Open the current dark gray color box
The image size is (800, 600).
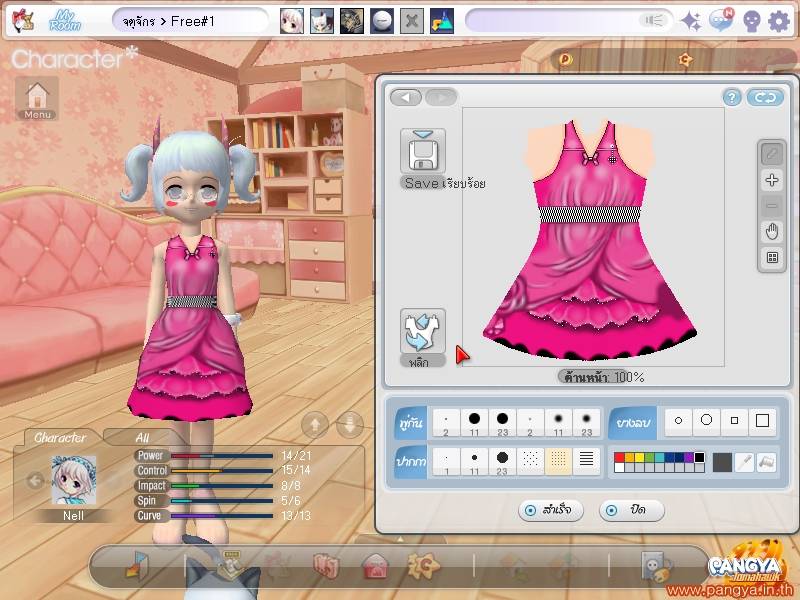(x=722, y=463)
